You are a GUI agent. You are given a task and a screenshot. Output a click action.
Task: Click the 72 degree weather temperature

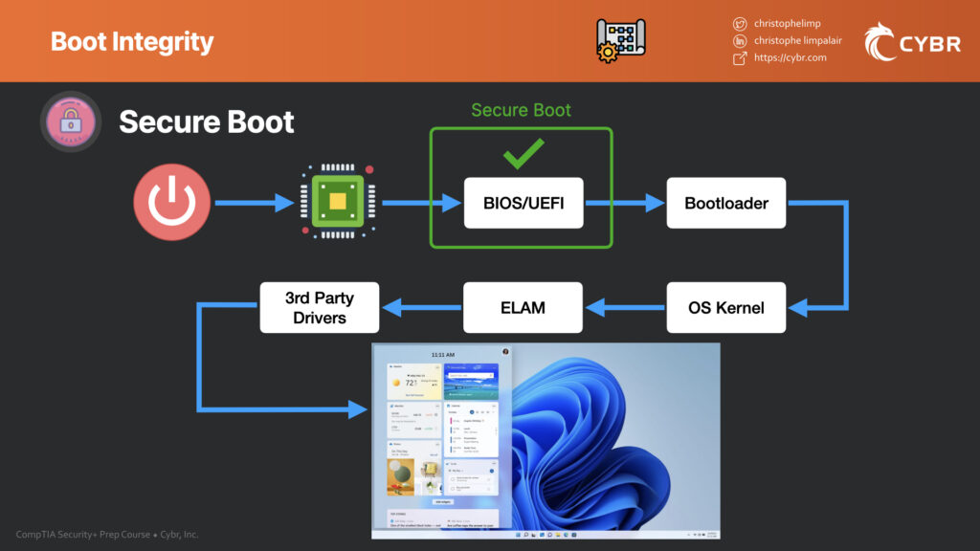tap(410, 383)
